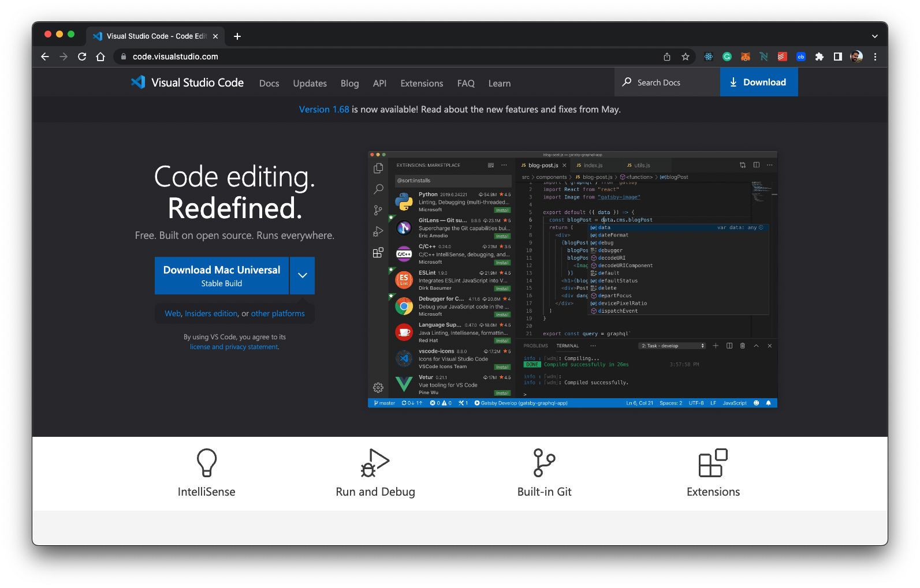This screenshot has width=920, height=588.
Task: Click the Extensions blocks icon at bottom
Action: click(713, 463)
